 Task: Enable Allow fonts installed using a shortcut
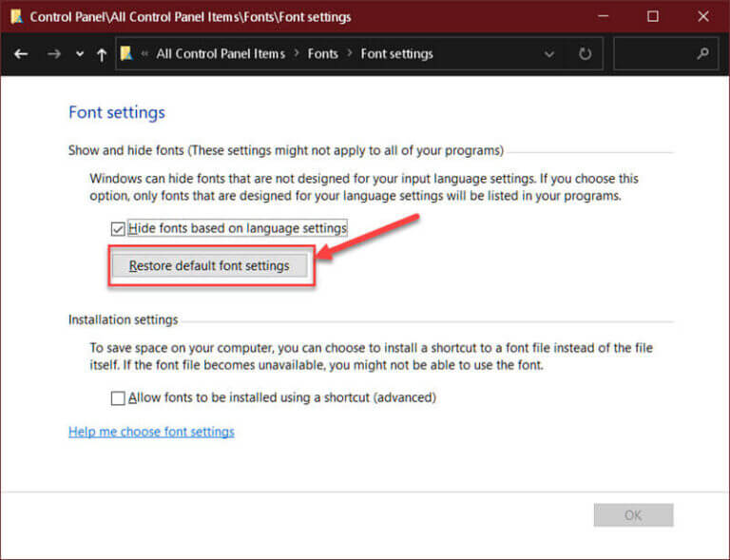(118, 398)
